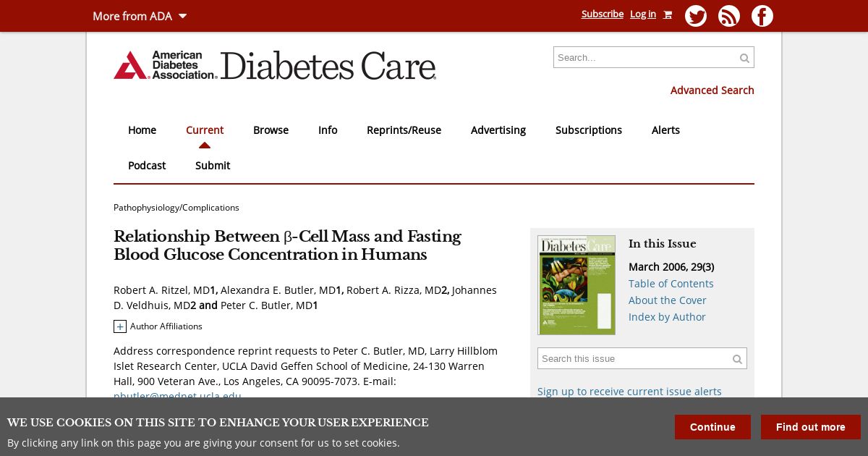
Task: Open the RSS feed icon
Action: pos(728,16)
